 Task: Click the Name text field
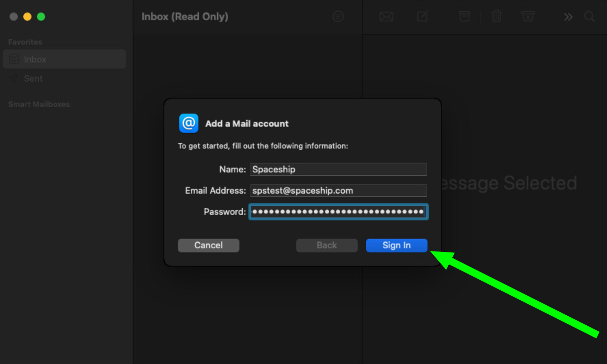pos(338,169)
